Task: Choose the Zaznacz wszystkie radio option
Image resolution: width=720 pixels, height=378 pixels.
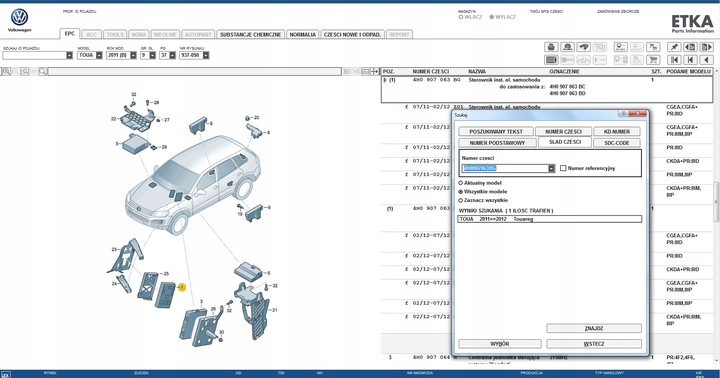Action: coord(461,200)
